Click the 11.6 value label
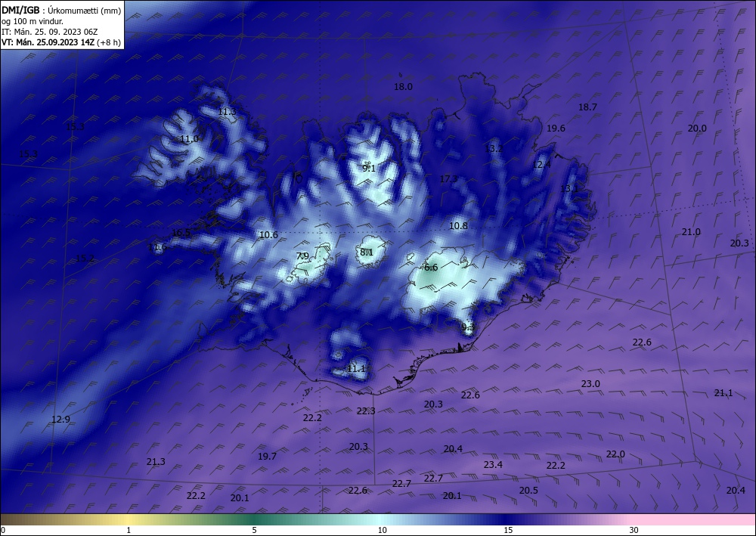 point(157,247)
